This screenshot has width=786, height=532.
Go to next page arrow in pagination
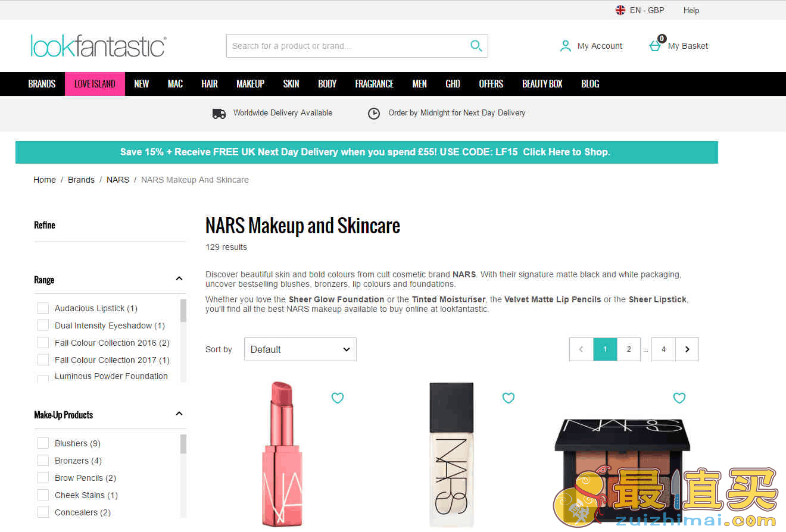[687, 349]
